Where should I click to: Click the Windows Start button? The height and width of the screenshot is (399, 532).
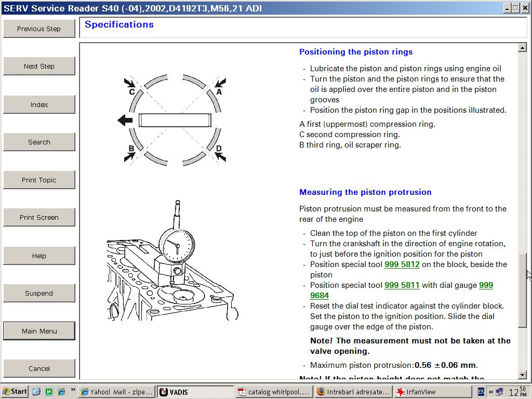[15, 392]
